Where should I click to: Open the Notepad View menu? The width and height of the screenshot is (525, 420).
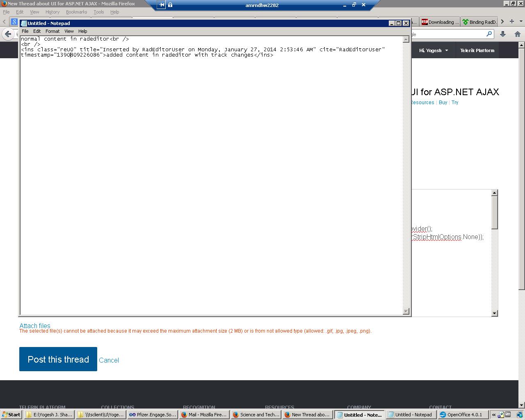tap(69, 31)
